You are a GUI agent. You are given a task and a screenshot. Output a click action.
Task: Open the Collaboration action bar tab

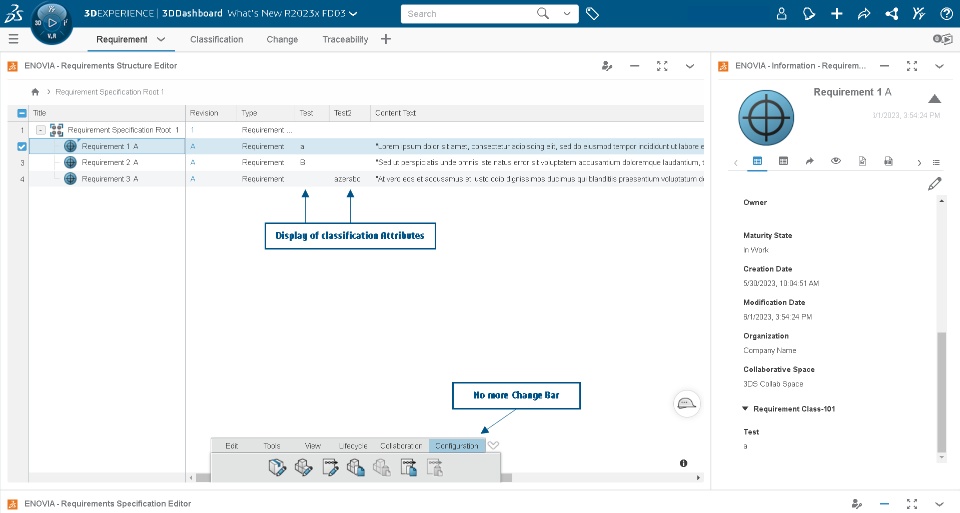click(401, 446)
